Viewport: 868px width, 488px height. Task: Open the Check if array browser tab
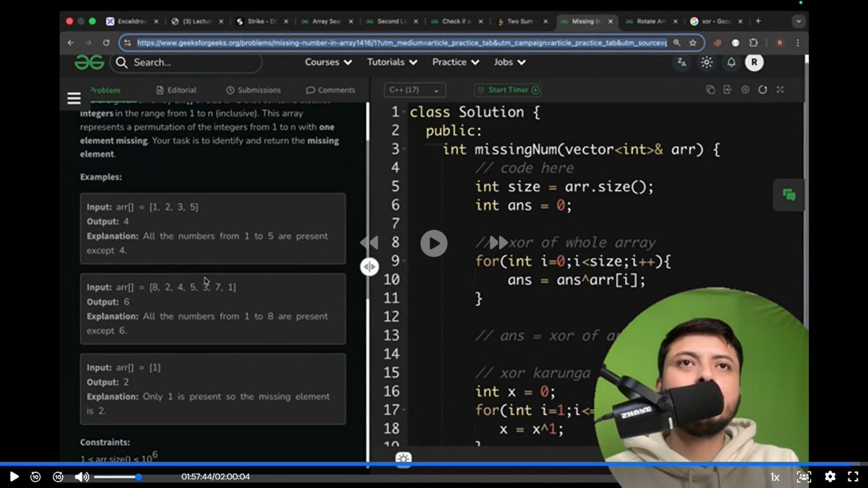458,22
